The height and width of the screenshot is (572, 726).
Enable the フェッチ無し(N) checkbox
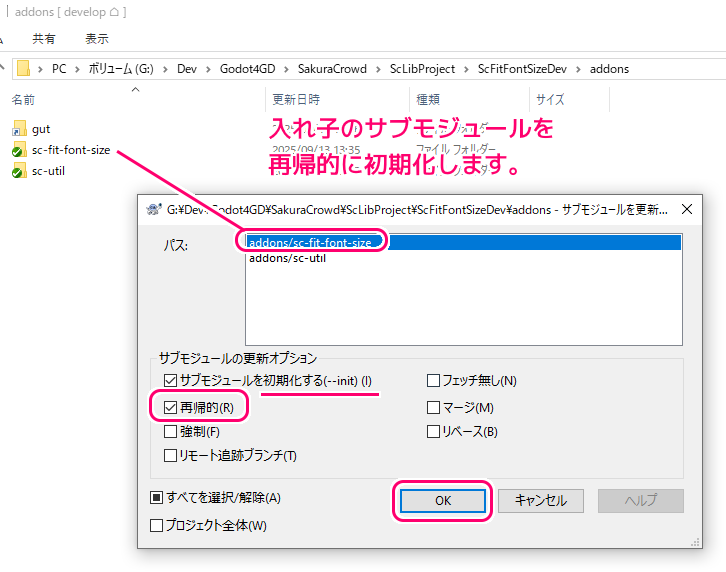click(x=434, y=380)
